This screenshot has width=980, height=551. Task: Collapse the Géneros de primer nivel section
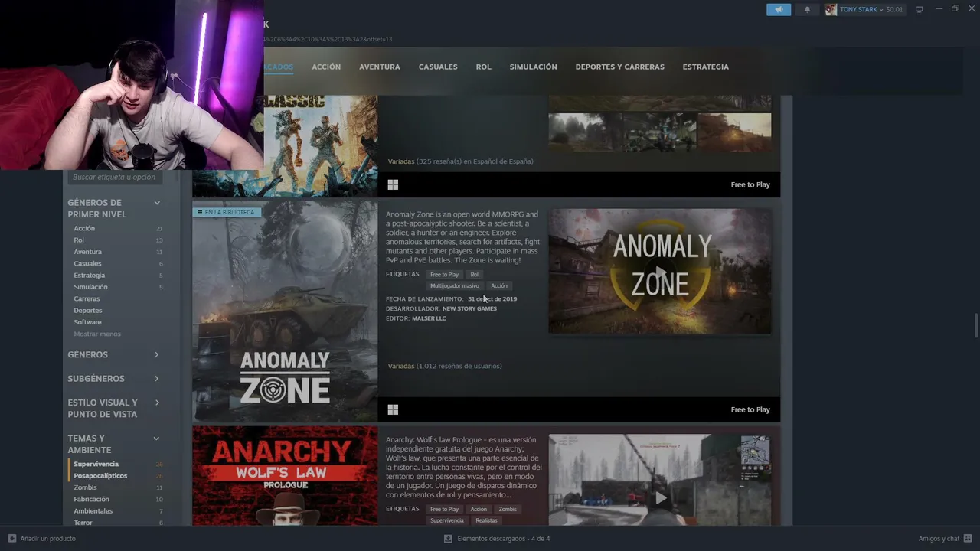tap(157, 203)
